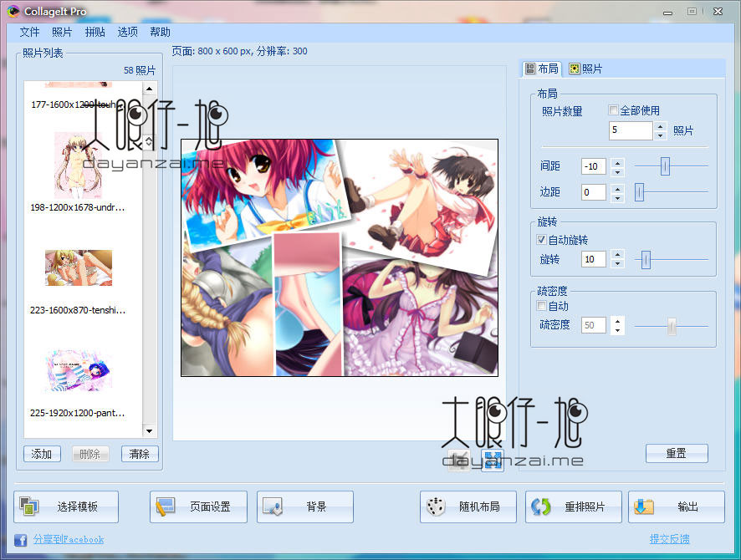Click the fit-to-window icon below canvas
This screenshot has width=741, height=560.
coord(493,460)
